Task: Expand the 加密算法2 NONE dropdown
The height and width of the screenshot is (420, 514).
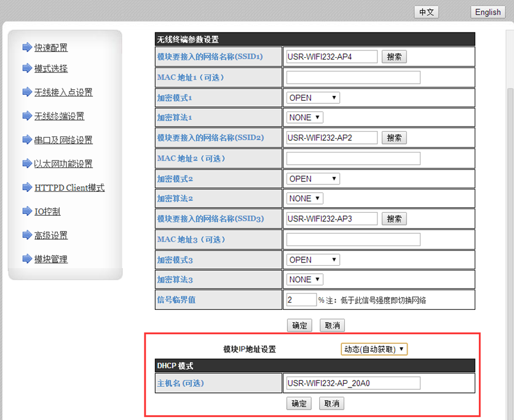Action: pos(304,199)
